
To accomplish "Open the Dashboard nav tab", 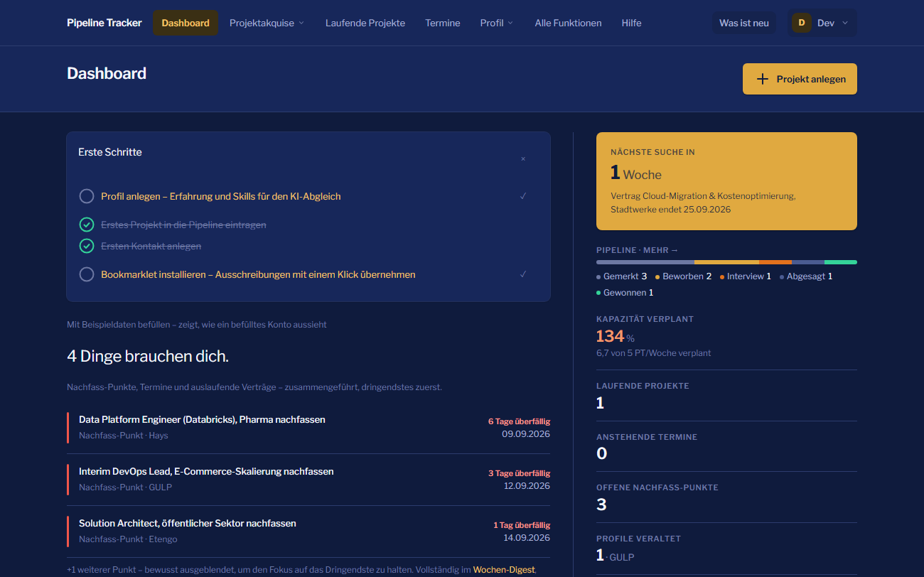I will [186, 23].
